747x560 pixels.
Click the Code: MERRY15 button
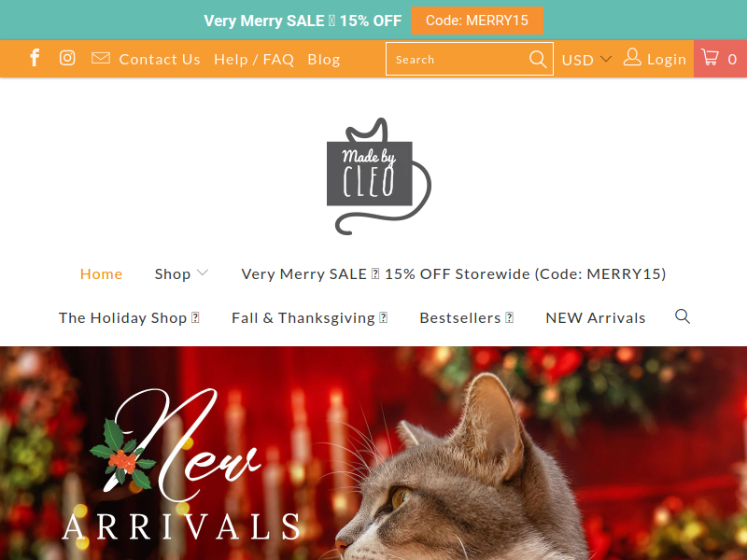[x=477, y=21]
